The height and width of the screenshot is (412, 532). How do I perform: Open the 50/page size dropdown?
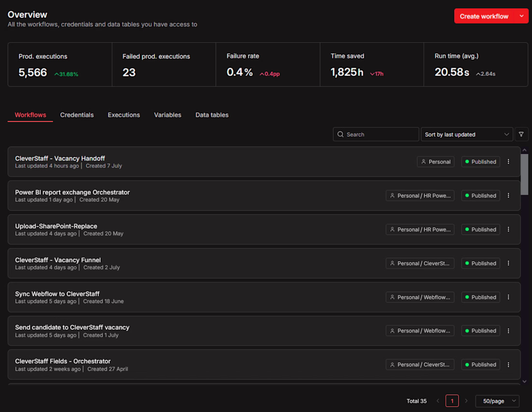click(497, 401)
